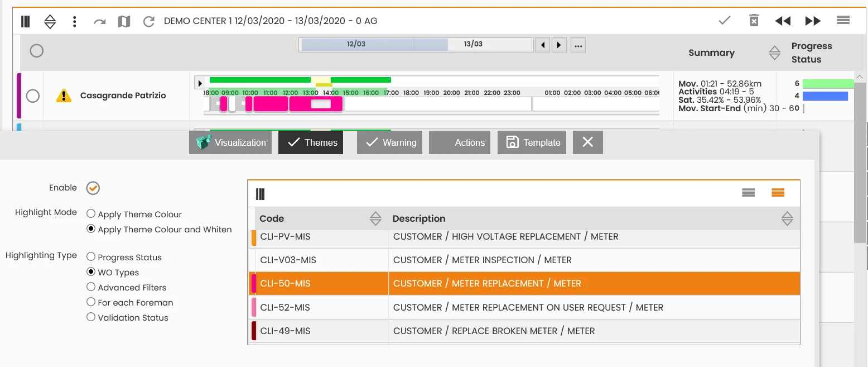The width and height of the screenshot is (868, 367).
Task: Sort the Summary column
Action: 774,53
